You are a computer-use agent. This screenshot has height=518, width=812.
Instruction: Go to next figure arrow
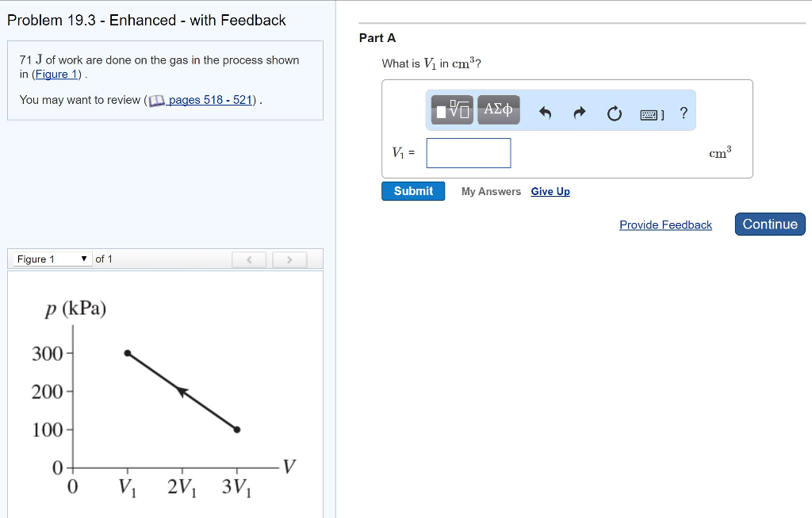point(289,259)
